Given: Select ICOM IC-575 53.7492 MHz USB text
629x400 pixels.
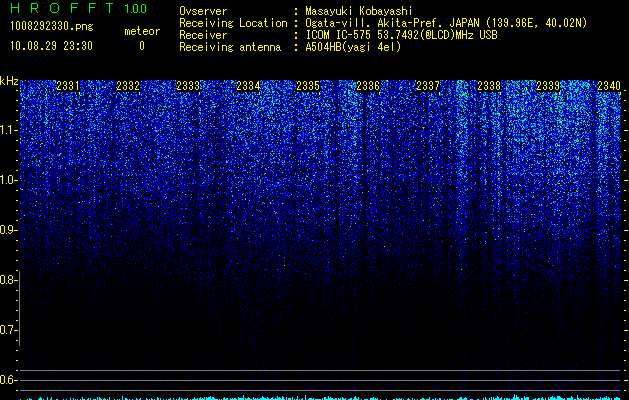Looking at the screenshot, I should tap(401, 35).
